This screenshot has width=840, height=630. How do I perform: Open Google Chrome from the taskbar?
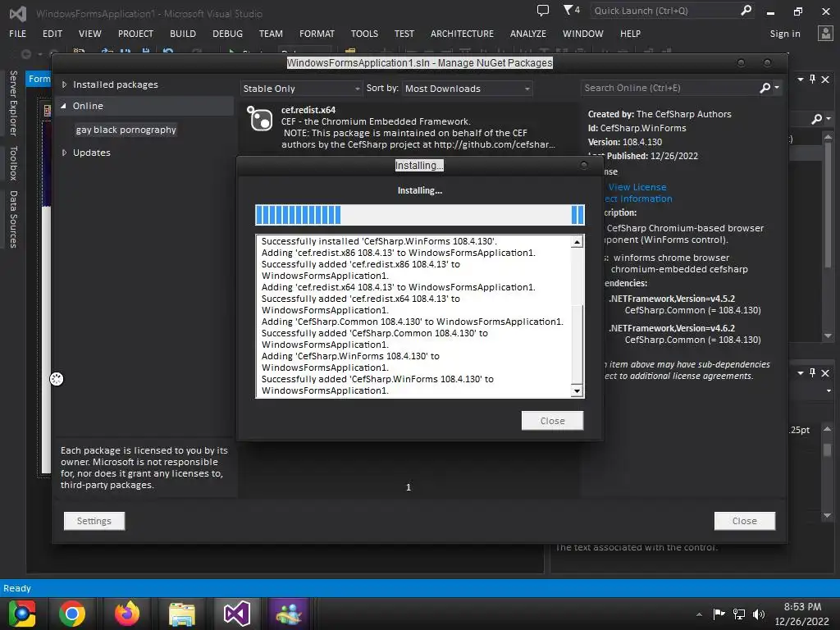click(x=72, y=614)
